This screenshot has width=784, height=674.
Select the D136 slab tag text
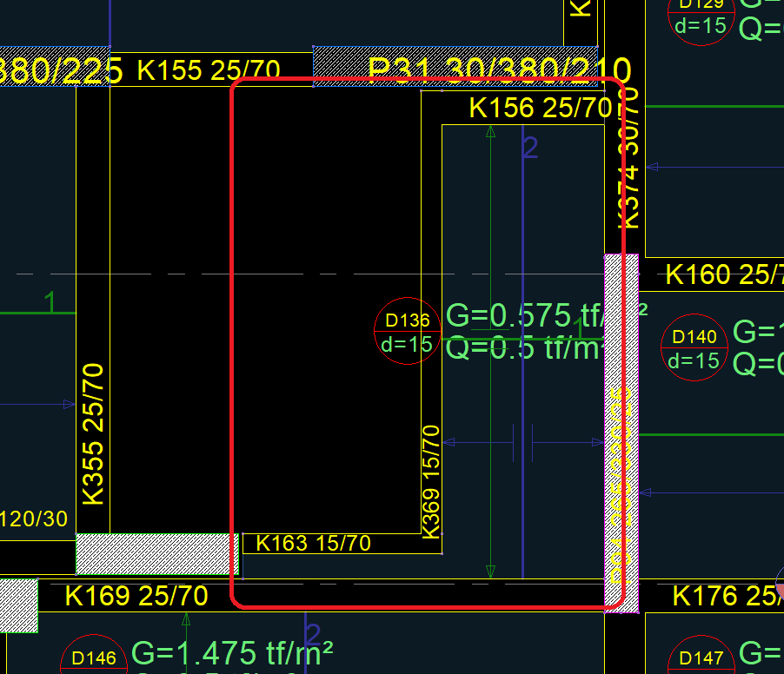coord(408,320)
